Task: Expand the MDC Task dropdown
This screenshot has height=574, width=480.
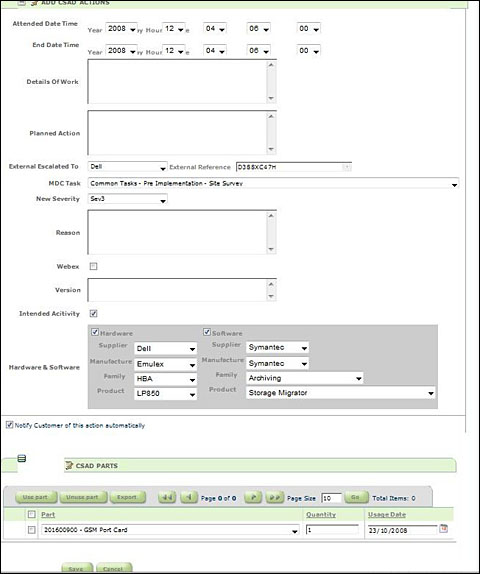Action: (273, 183)
